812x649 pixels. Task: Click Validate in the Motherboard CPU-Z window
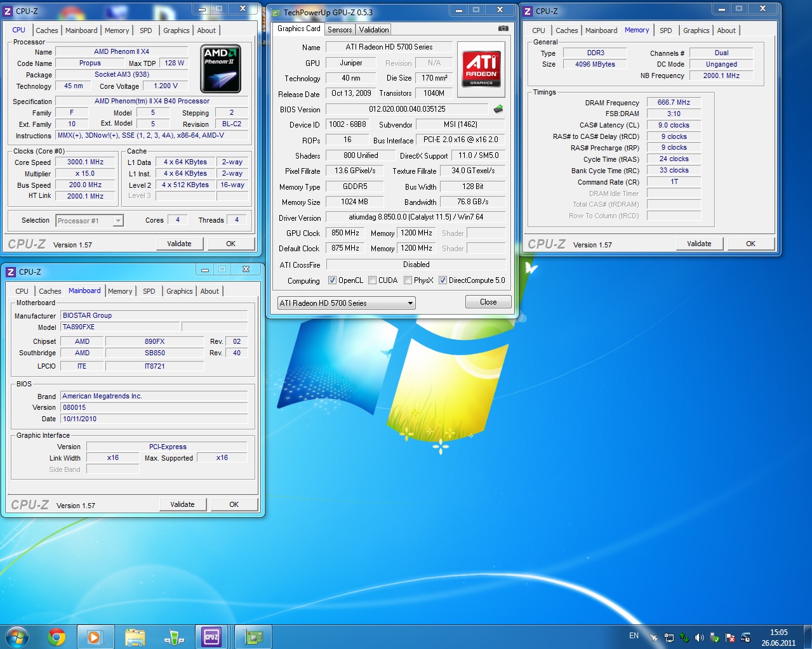click(182, 504)
